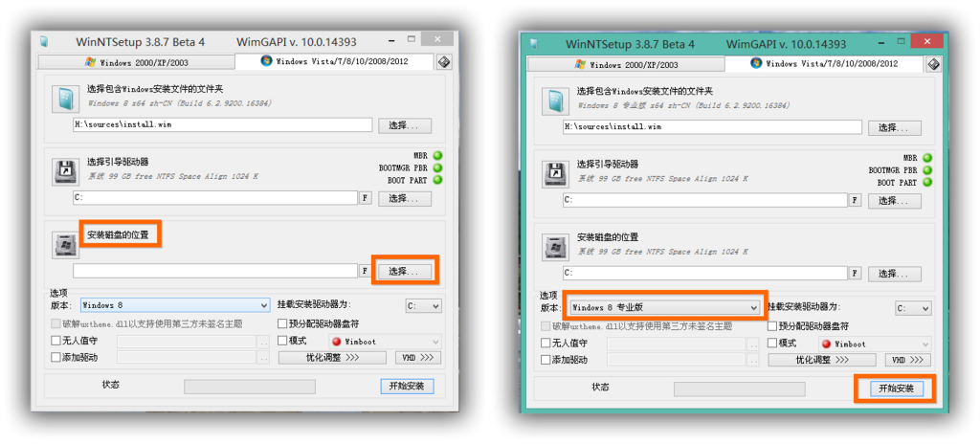Click the BOOTMGR PBR status light in teal-bordered window
This screenshot has width=980, height=444.
click(x=927, y=170)
